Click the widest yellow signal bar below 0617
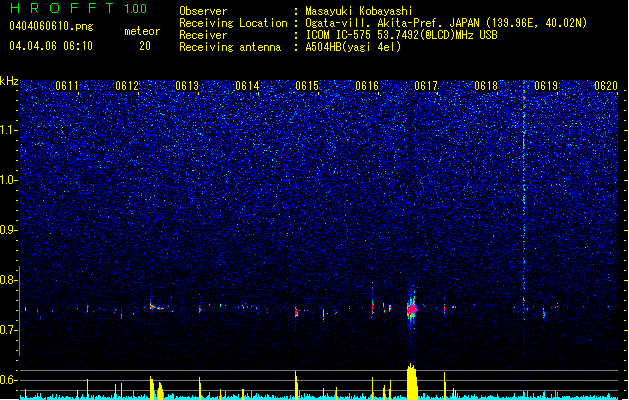The width and height of the screenshot is (629, 400). pyautogui.click(x=412, y=382)
